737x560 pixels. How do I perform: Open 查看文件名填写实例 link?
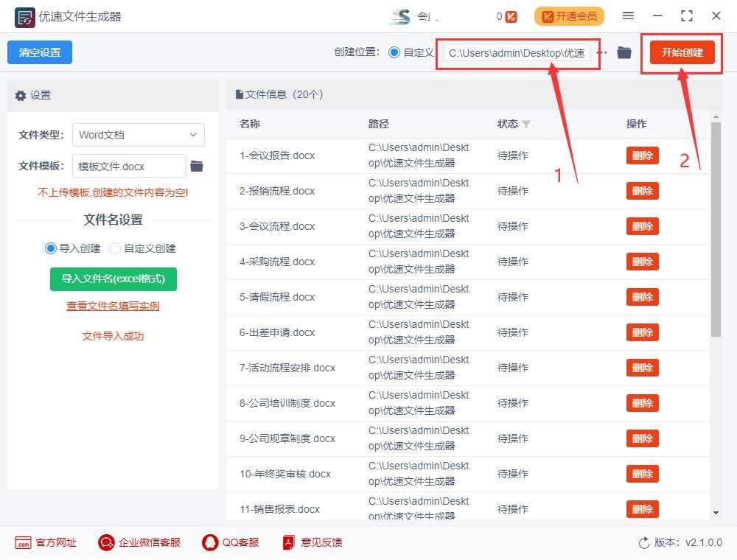point(113,306)
